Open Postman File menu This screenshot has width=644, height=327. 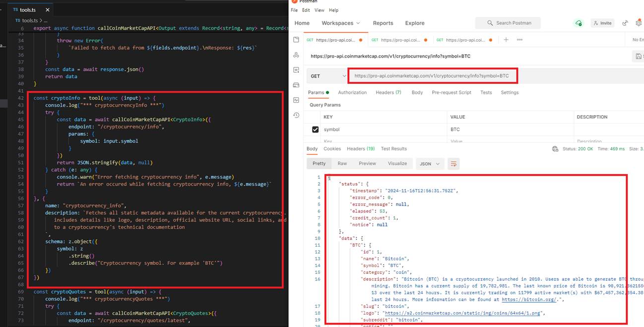tap(295, 10)
